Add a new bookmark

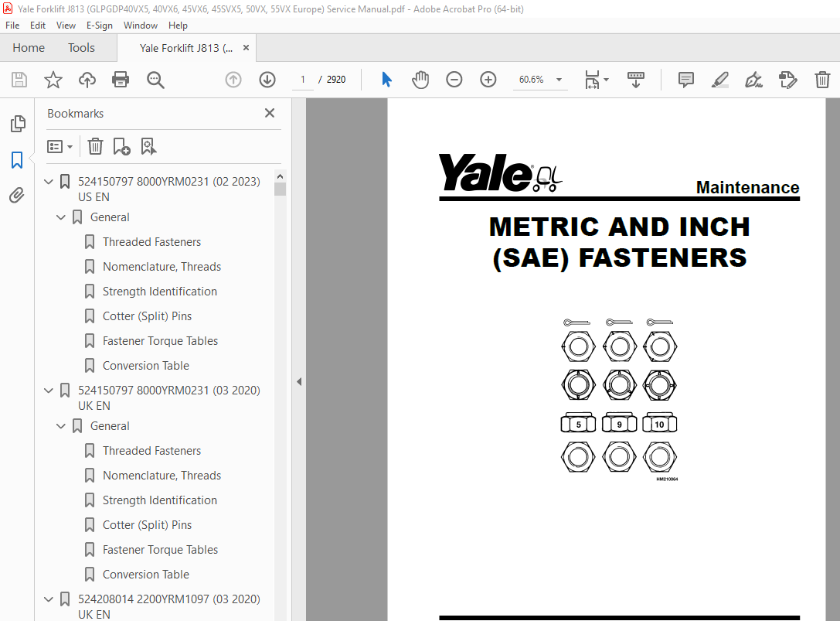coord(121,146)
